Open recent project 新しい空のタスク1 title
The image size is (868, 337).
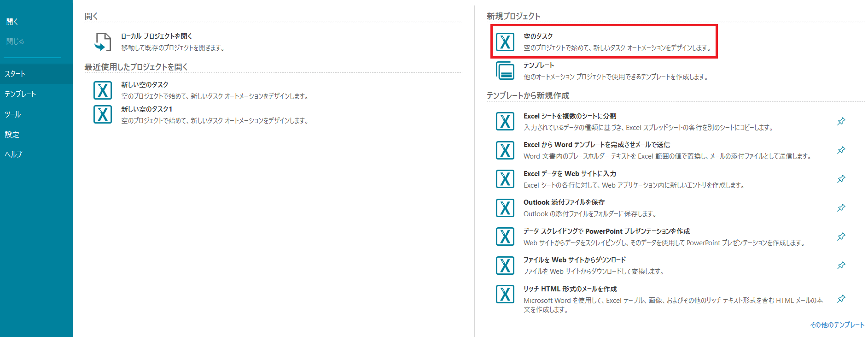pos(146,109)
